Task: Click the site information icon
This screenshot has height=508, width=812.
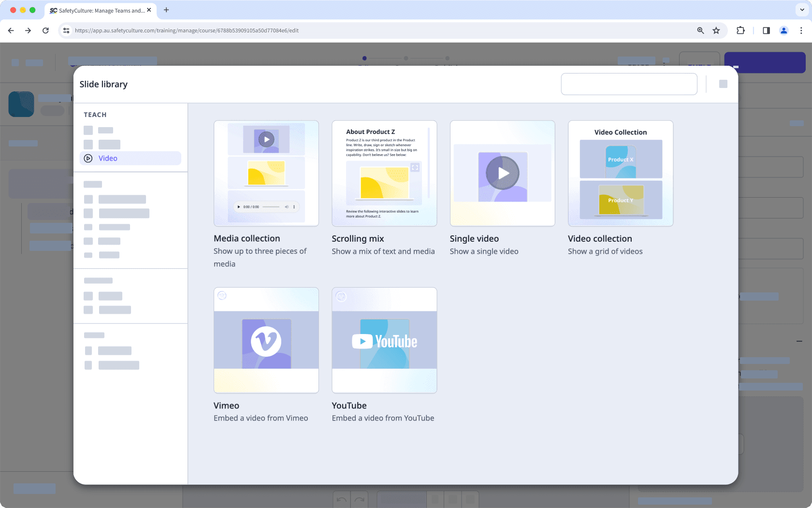Action: (66, 30)
